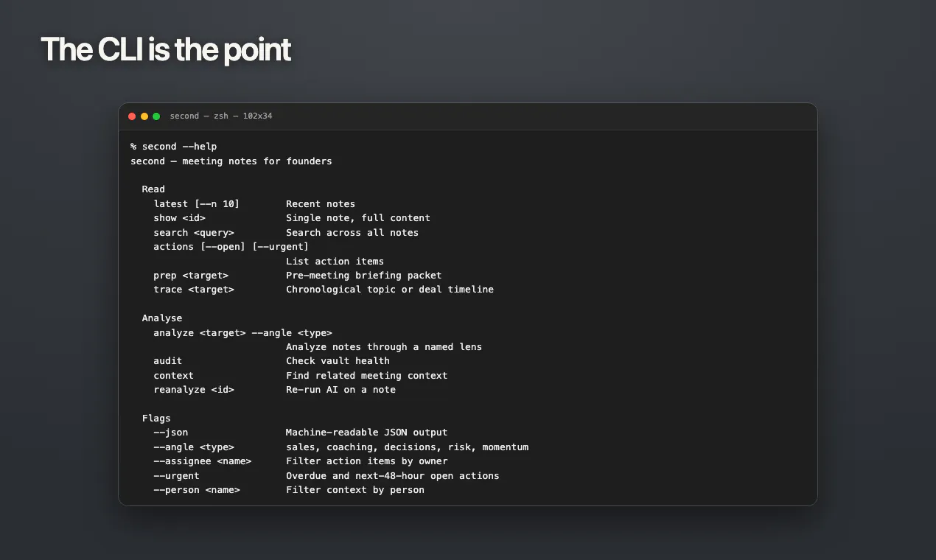Click the '% second --help' command line
The height and width of the screenshot is (560, 936).
(174, 147)
